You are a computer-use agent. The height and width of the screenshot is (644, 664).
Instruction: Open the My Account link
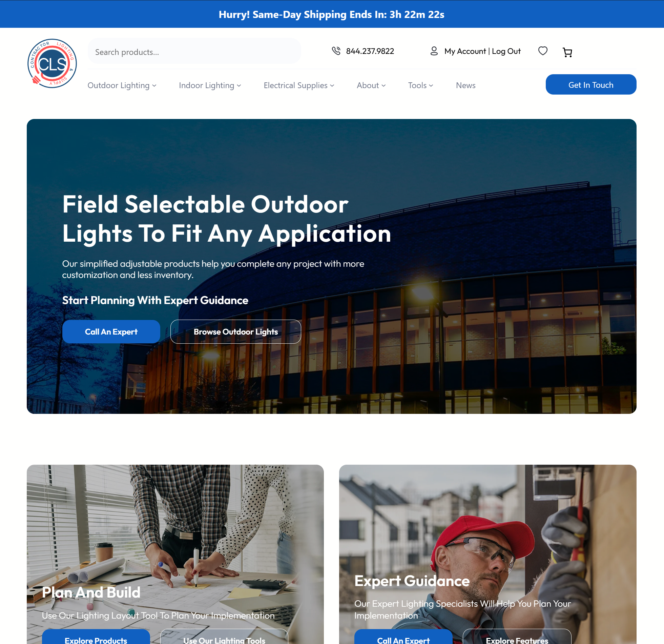pos(465,51)
